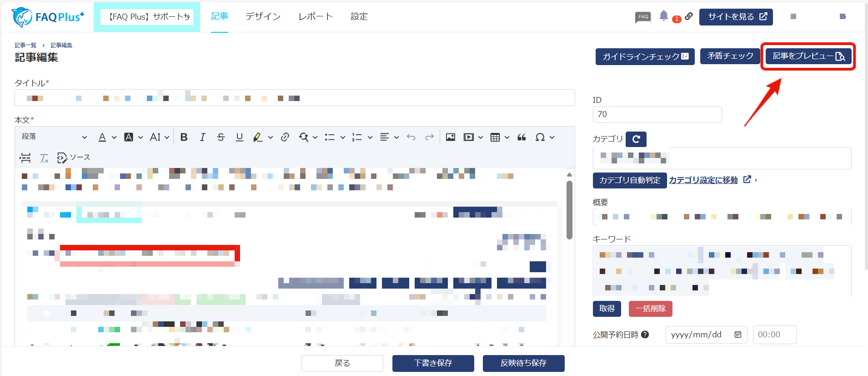Expand the insert table dropdown
868x376 pixels.
click(x=507, y=137)
